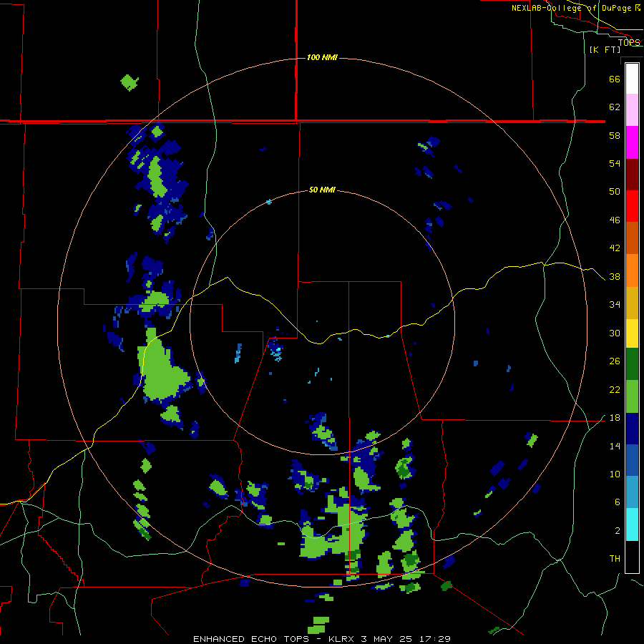The image size is (644, 644).
Task: Pick the light blue legend swatch
Action: pos(632,492)
